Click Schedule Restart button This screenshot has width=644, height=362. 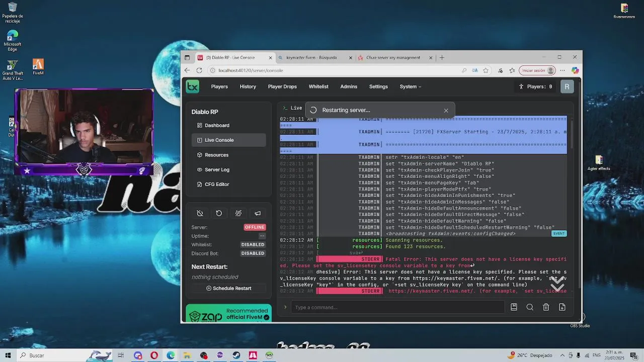(228, 288)
